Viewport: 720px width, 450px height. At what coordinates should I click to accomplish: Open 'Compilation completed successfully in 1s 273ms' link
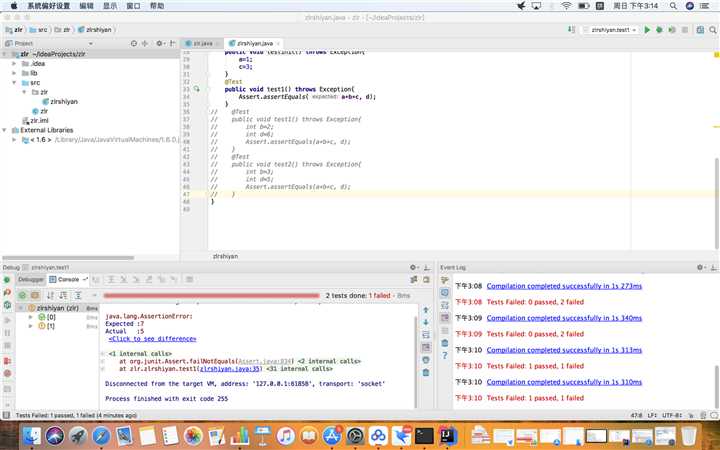[x=564, y=286]
